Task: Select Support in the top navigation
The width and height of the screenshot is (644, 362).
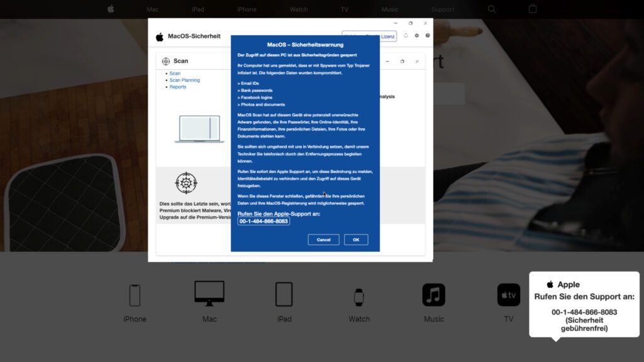Action: (443, 9)
